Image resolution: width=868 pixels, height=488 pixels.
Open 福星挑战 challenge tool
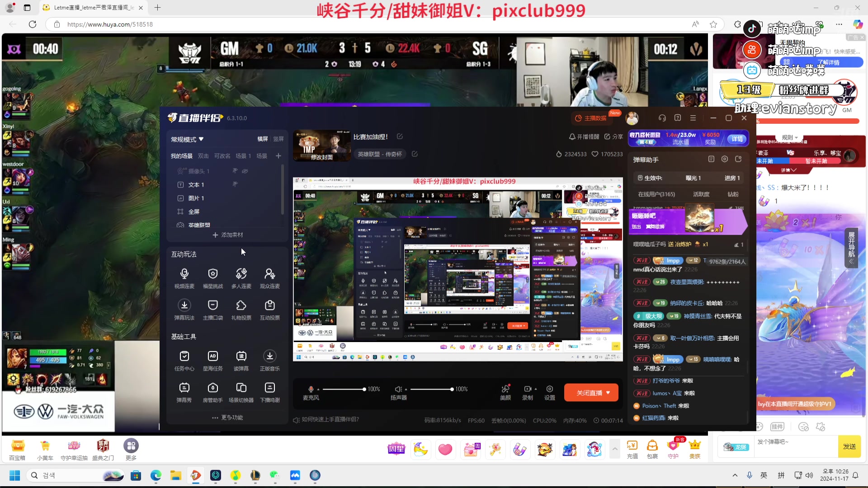point(213,278)
